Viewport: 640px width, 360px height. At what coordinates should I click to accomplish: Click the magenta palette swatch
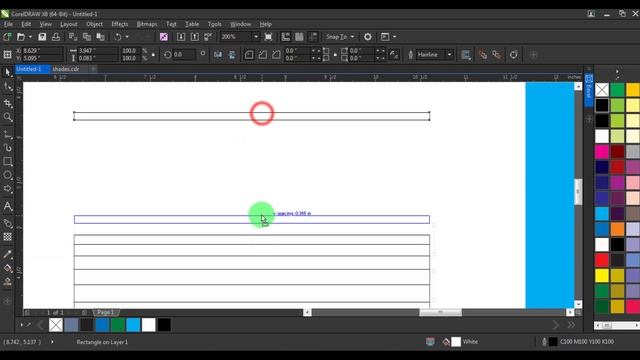click(602, 151)
